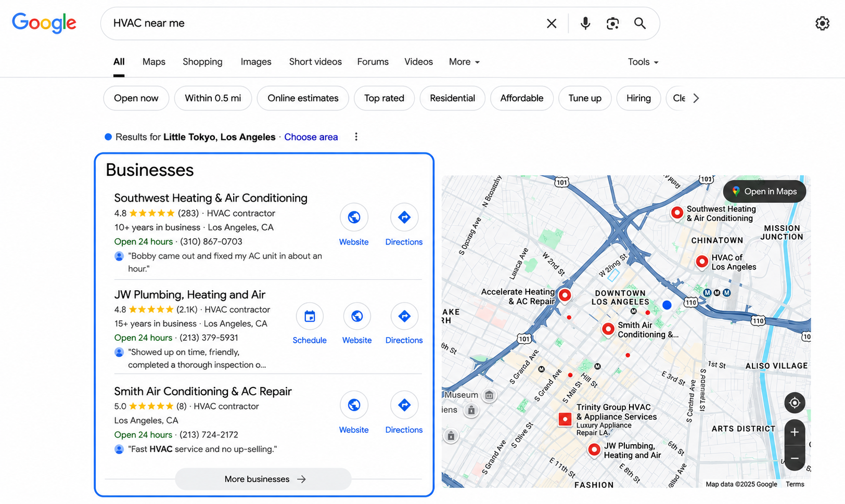The width and height of the screenshot is (845, 504).
Task: Click JW Plumbing (2.1K) reviews count
Action: (187, 310)
